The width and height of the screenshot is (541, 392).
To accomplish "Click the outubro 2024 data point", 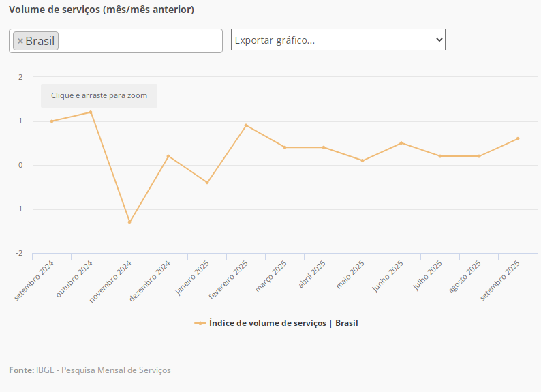I will [x=91, y=112].
